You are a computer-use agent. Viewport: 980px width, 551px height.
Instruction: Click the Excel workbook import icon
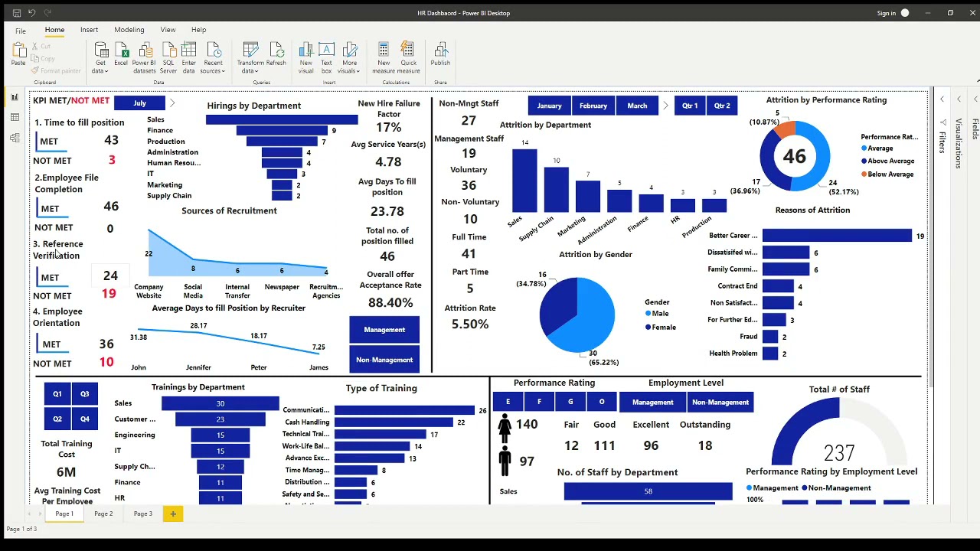(x=121, y=54)
